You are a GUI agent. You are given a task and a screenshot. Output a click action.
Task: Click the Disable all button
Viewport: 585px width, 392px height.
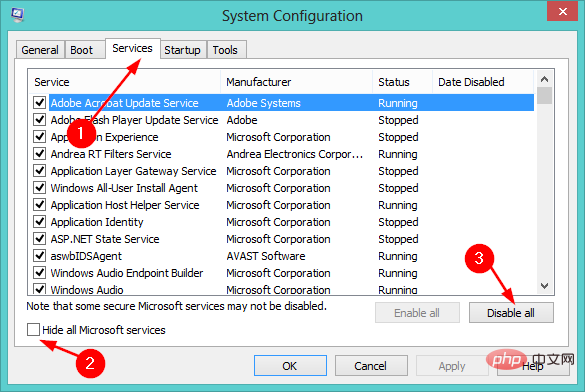point(511,313)
